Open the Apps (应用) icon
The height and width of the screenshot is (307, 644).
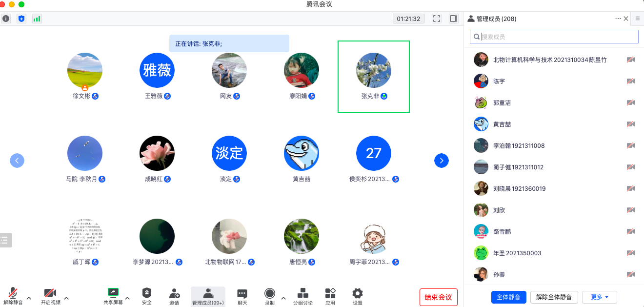330,296
